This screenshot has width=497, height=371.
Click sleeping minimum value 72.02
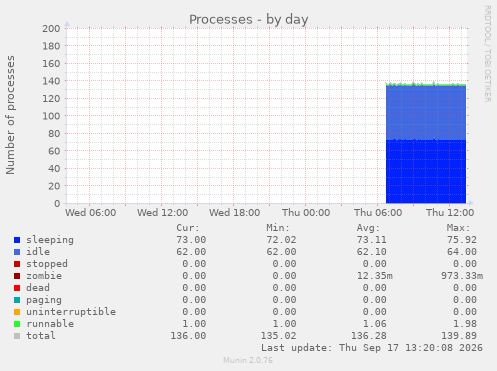281,240
